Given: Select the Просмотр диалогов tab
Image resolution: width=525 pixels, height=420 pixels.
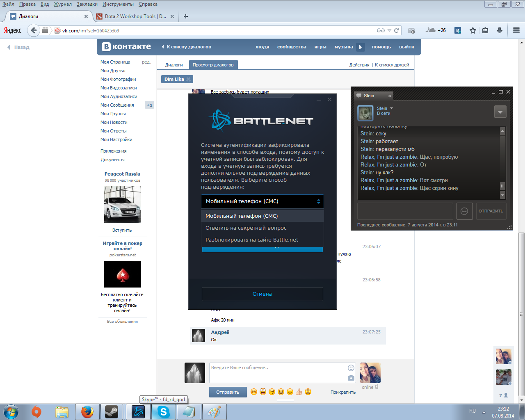Looking at the screenshot, I should point(213,65).
